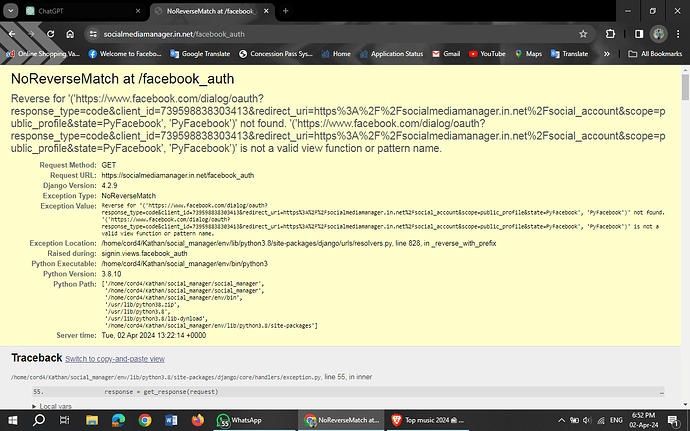Switch to WhatsApp taskbar window
The image size is (690, 431).
click(x=254, y=420)
